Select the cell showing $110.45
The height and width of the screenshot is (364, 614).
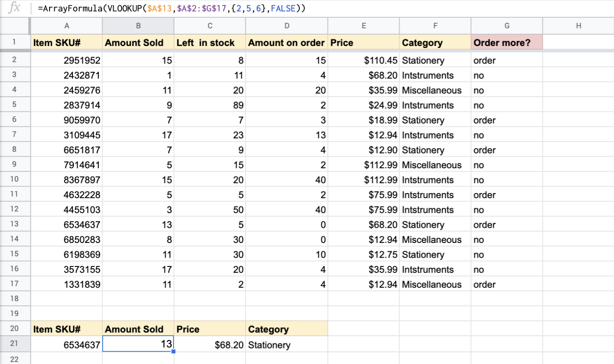[364, 60]
